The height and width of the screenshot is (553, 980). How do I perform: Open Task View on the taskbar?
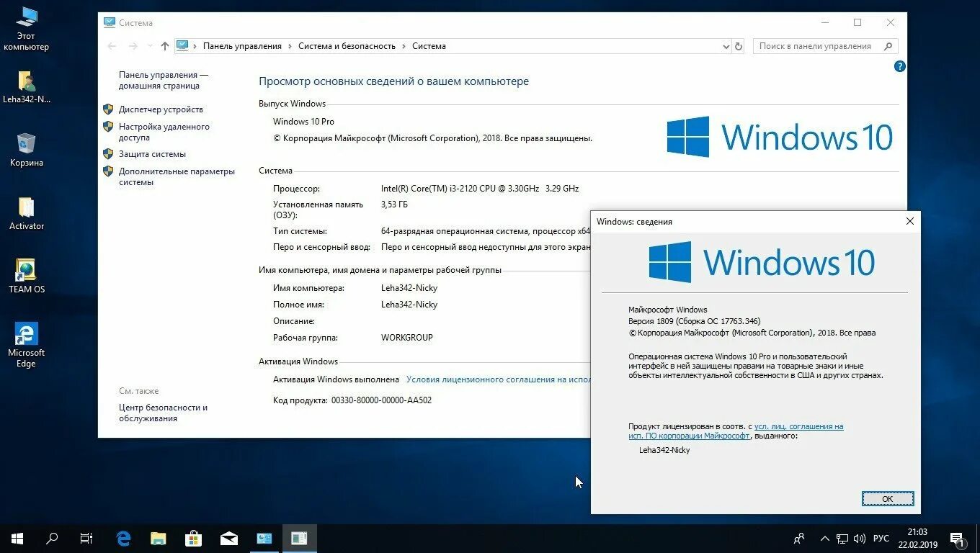(x=86, y=538)
